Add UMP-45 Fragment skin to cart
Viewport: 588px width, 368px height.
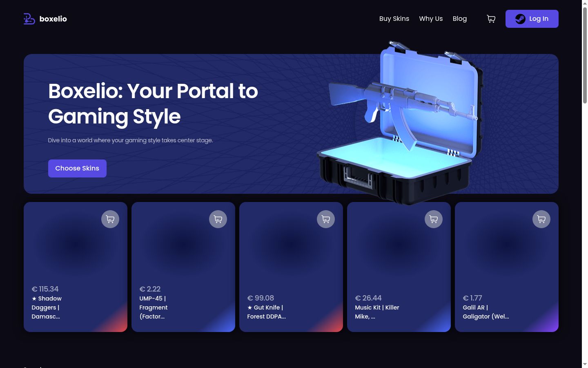[218, 219]
